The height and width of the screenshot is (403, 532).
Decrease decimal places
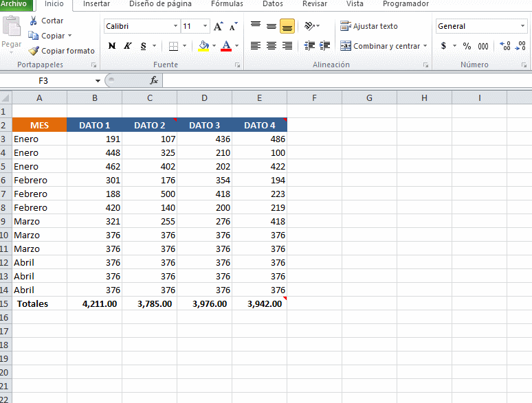coord(520,46)
